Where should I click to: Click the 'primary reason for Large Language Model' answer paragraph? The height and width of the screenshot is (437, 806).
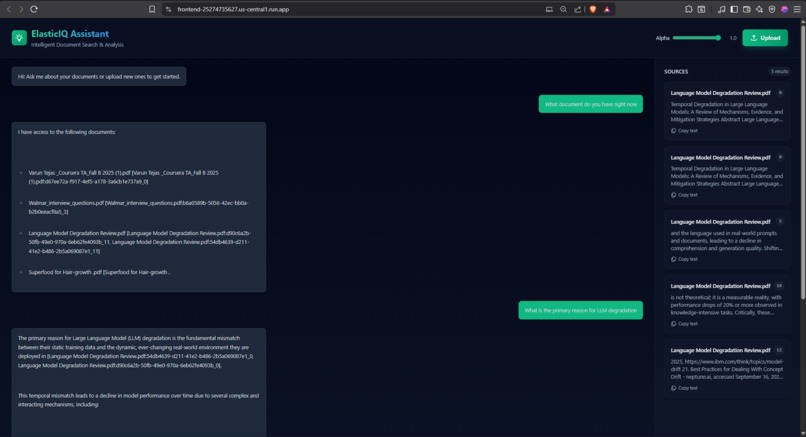136,352
